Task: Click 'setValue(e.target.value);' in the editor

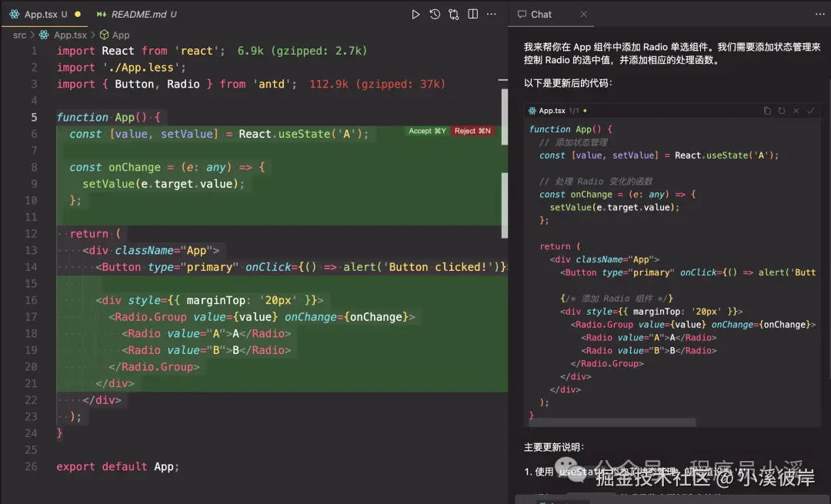Action: click(x=163, y=184)
